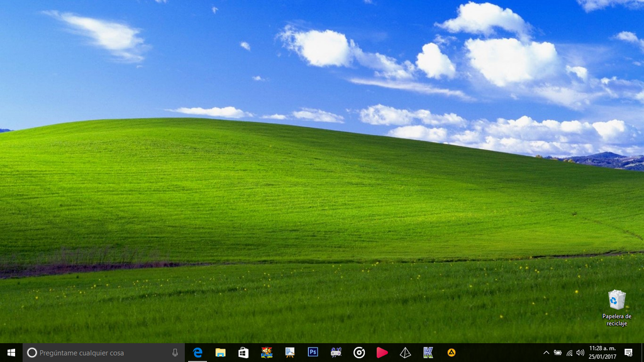Open the orange circle triangle app icon
Image resolution: width=644 pixels, height=362 pixels.
pyautogui.click(x=451, y=352)
